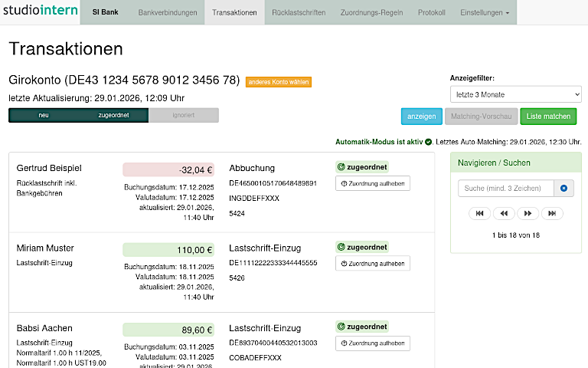Click the 110,00 € amount

pyautogui.click(x=168, y=250)
